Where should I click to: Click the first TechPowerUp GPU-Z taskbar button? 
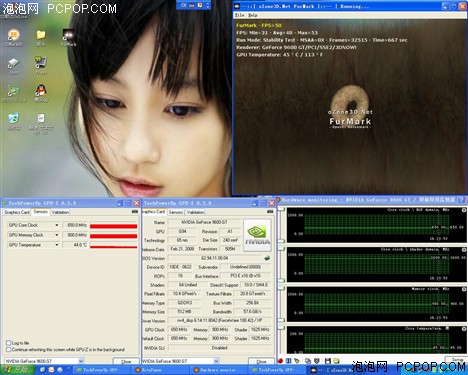[101, 370]
